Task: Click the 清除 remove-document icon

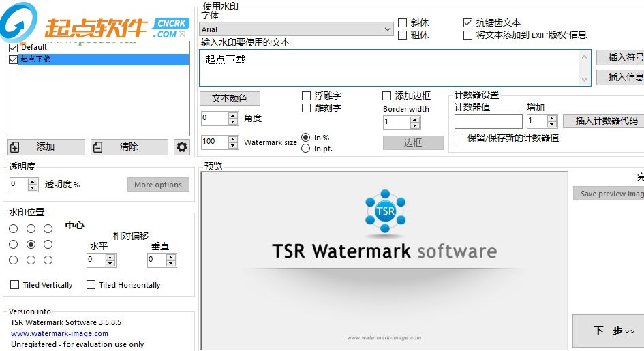Action: [x=97, y=147]
